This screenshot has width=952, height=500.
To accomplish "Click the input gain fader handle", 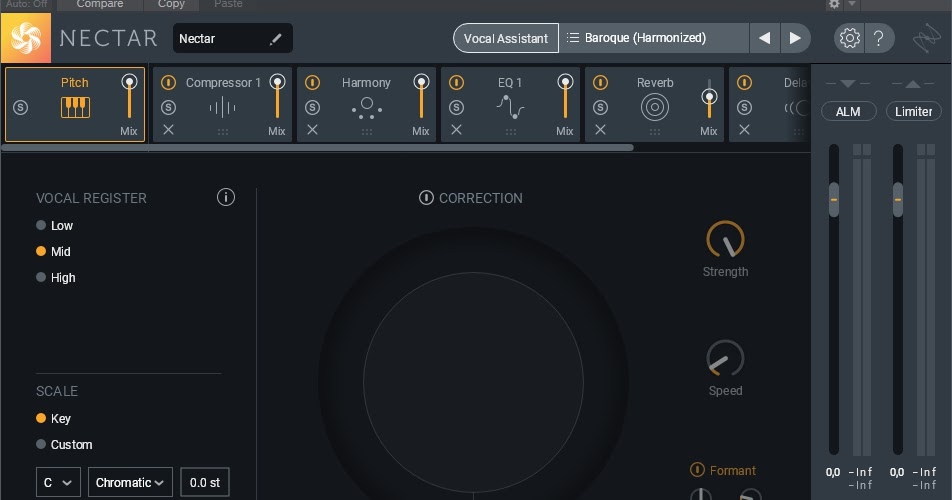I will 834,200.
